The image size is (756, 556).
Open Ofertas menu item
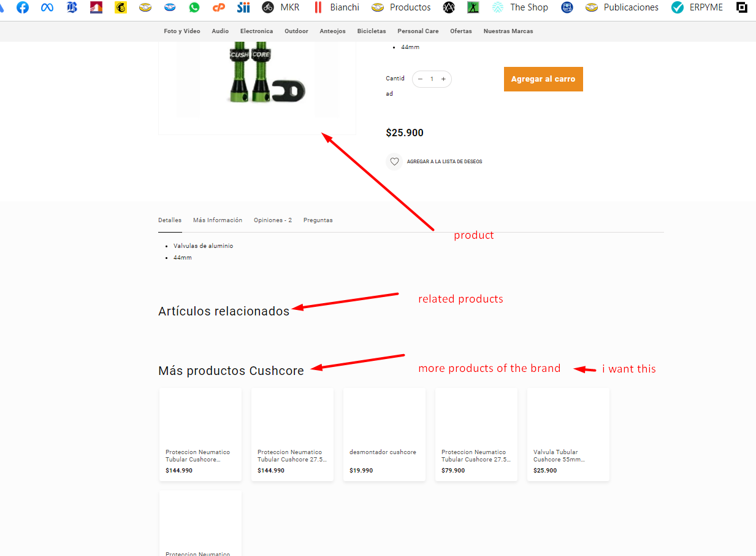(x=461, y=31)
